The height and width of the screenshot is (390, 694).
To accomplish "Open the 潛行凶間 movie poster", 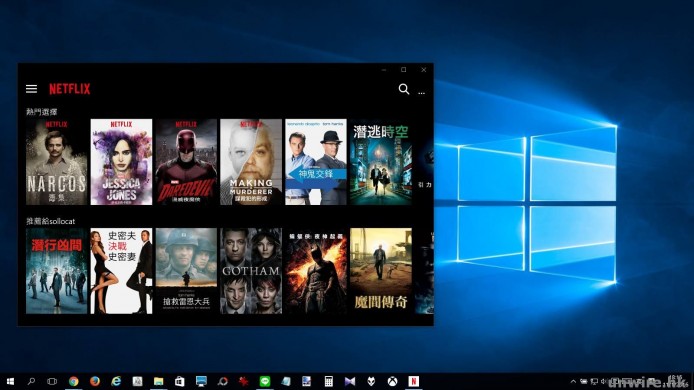I will (x=57, y=271).
